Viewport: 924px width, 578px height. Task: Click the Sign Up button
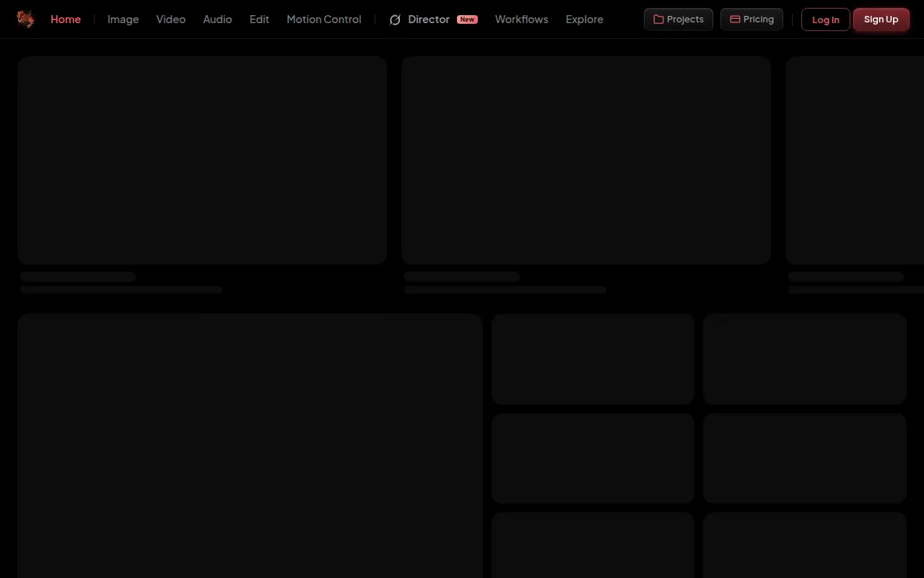881,20
